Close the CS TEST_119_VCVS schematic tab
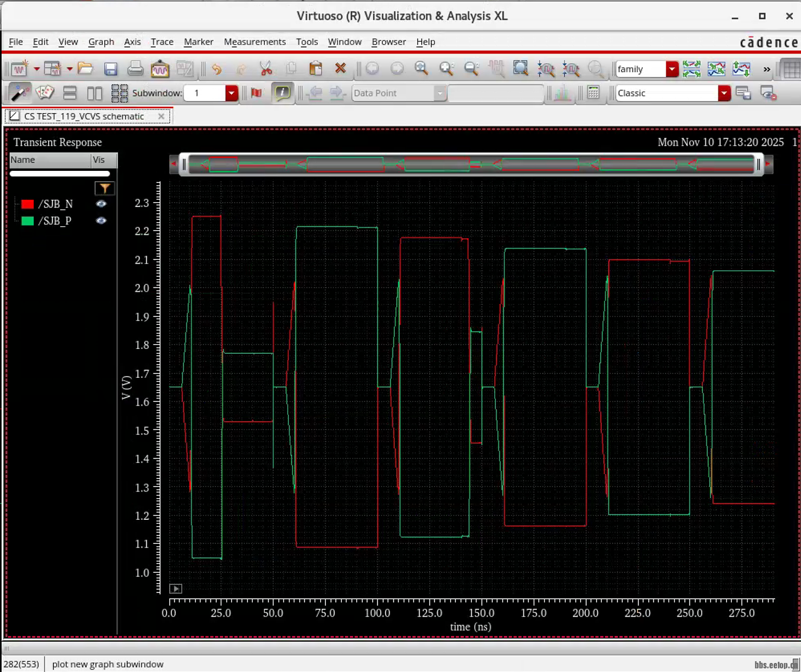This screenshot has height=672, width=801. (x=161, y=116)
